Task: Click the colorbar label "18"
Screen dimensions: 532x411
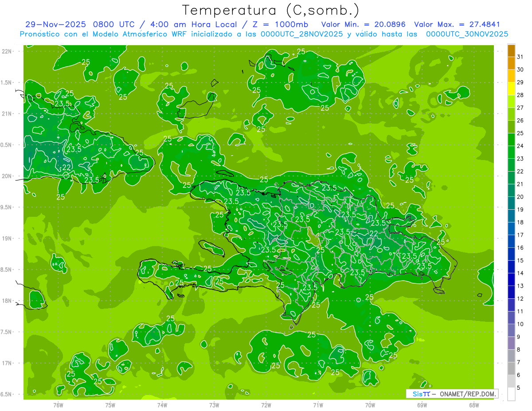Action: coord(520,222)
